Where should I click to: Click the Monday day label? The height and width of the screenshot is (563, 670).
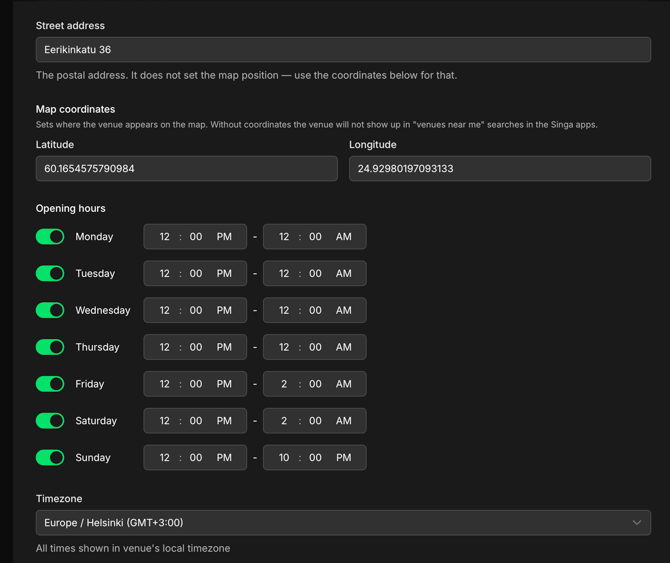click(x=94, y=237)
